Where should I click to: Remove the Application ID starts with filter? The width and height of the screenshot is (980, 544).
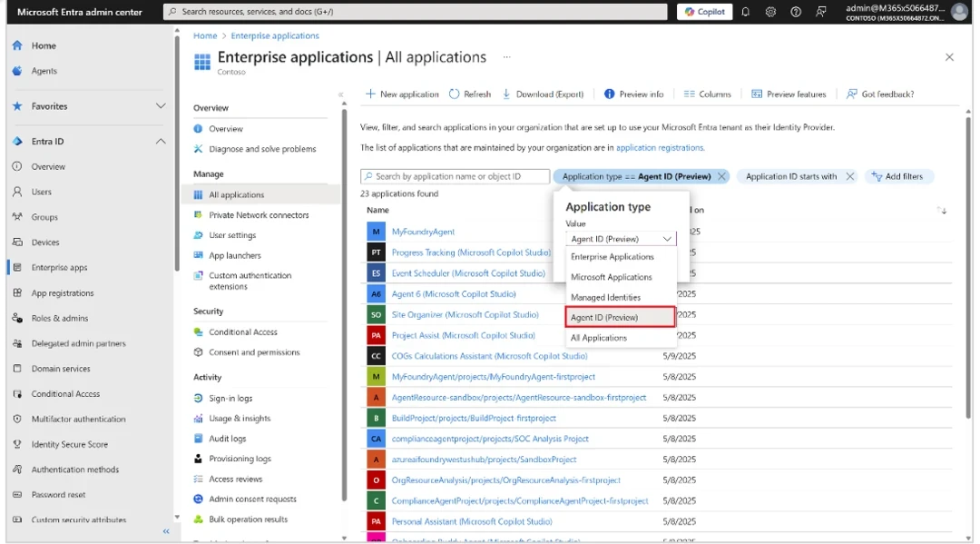(x=849, y=177)
